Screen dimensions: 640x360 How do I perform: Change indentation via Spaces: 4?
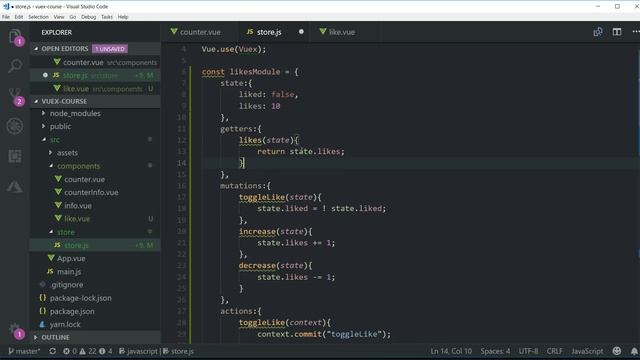[x=495, y=351]
